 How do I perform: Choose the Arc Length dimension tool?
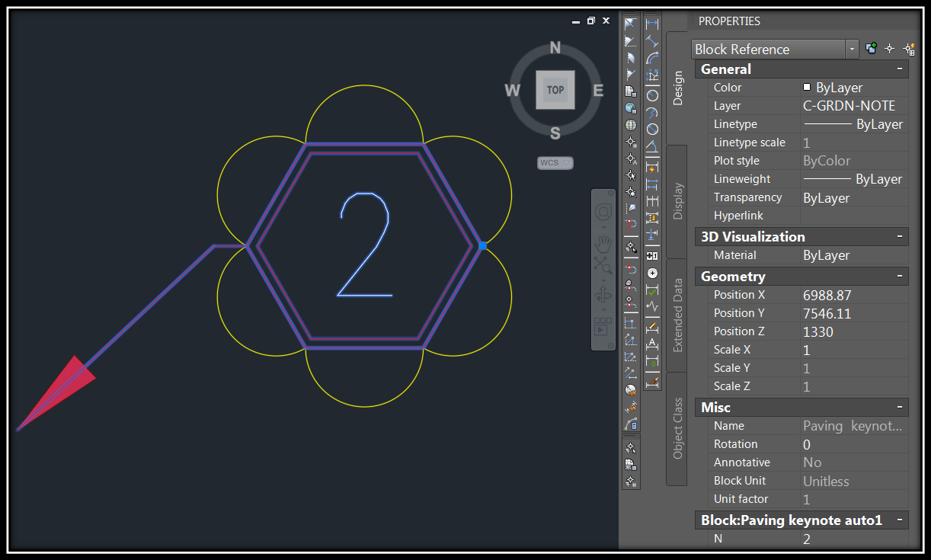pyautogui.click(x=652, y=59)
